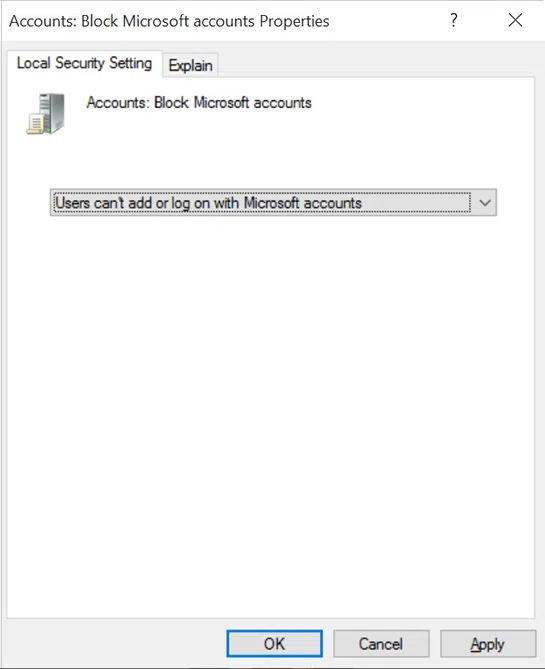Click the server policy icon
Screen dimensions: 545x669
point(46,114)
